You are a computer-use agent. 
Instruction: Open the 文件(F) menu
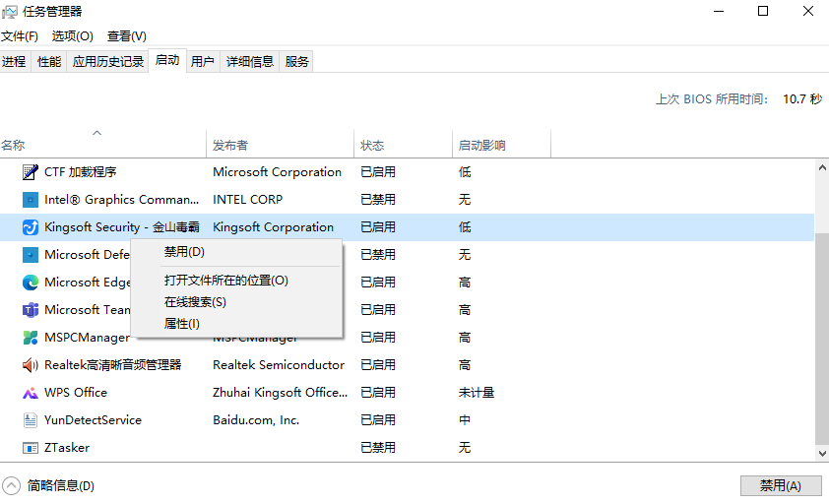click(x=20, y=36)
